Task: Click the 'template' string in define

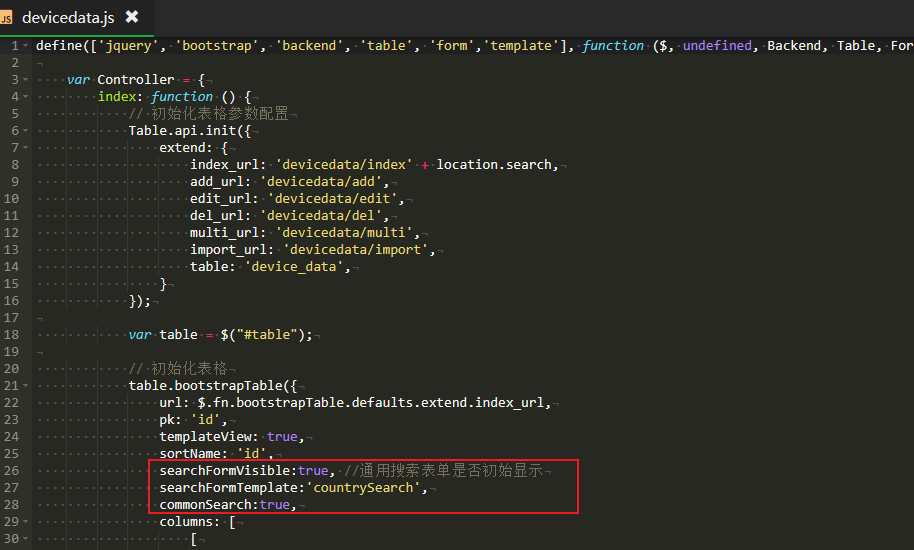Action: point(521,45)
